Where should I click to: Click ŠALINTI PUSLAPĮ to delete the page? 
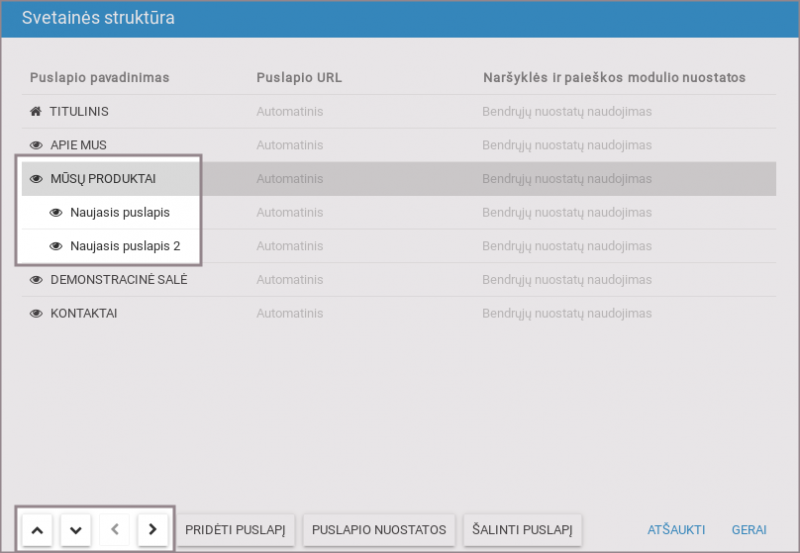point(522,529)
